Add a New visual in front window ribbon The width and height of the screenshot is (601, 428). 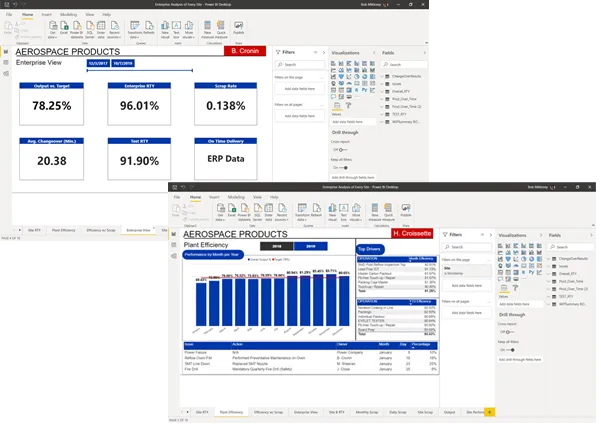coord(333,212)
